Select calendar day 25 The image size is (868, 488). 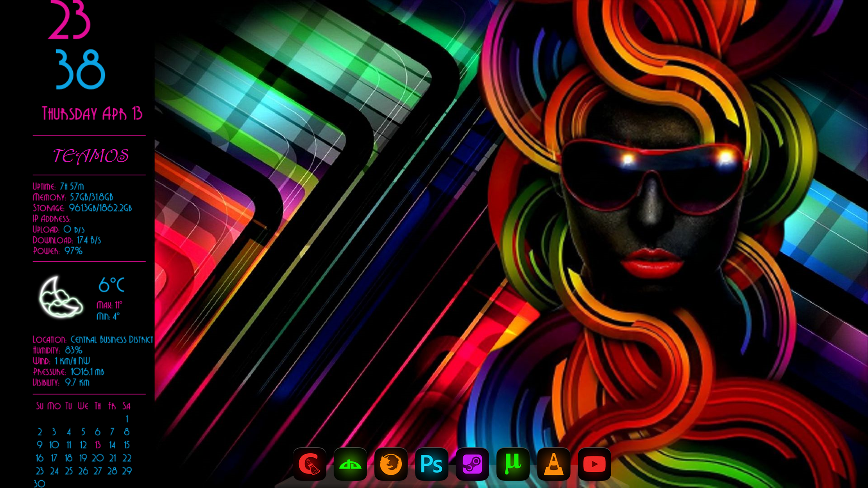point(69,471)
